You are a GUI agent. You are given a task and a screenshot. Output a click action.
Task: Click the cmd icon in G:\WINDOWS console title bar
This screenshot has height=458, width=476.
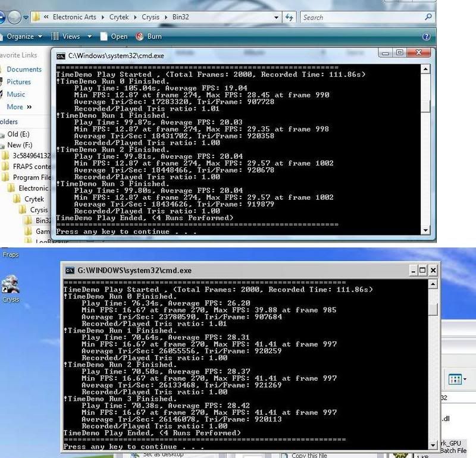click(x=70, y=270)
